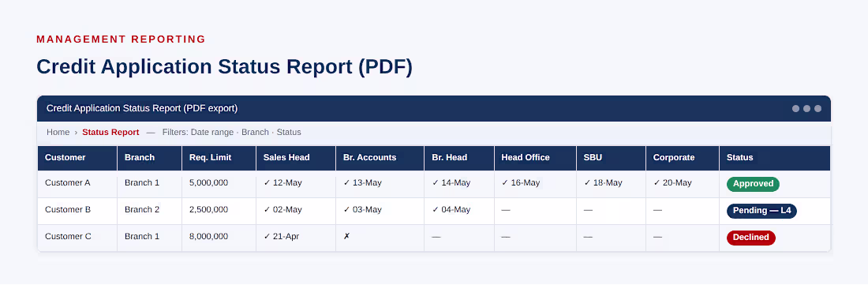This screenshot has height=285, width=868.
Task: Click the Declined status badge
Action: point(751,238)
